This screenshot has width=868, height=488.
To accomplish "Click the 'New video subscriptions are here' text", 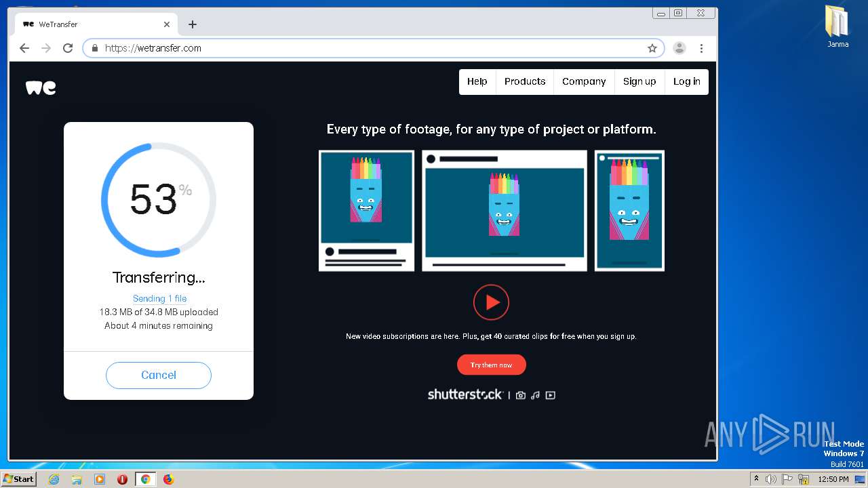I will (x=491, y=336).
